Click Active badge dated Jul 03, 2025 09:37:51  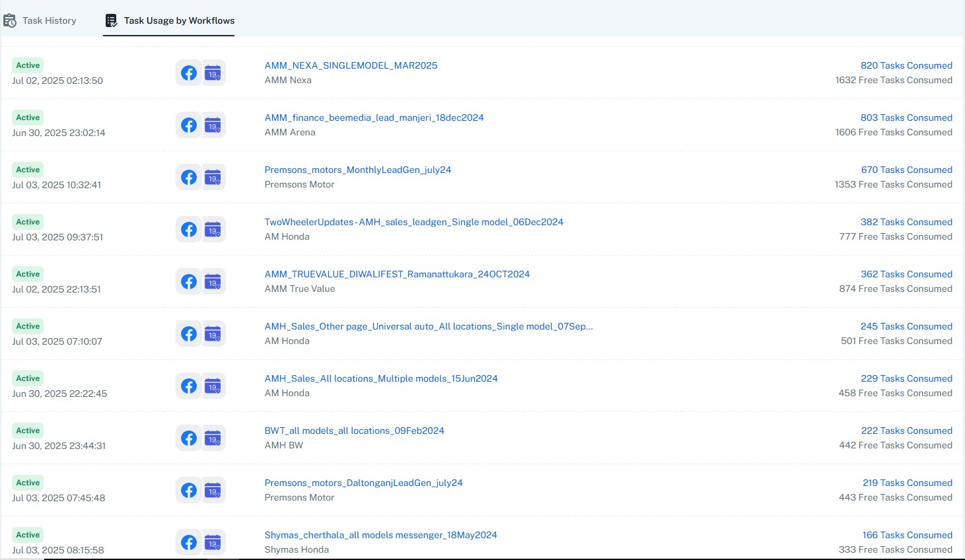pyautogui.click(x=28, y=222)
